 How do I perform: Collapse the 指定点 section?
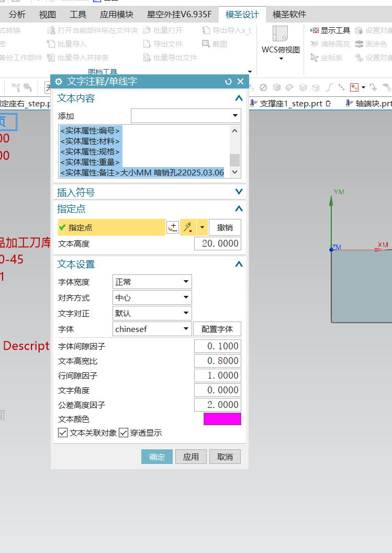click(x=239, y=208)
